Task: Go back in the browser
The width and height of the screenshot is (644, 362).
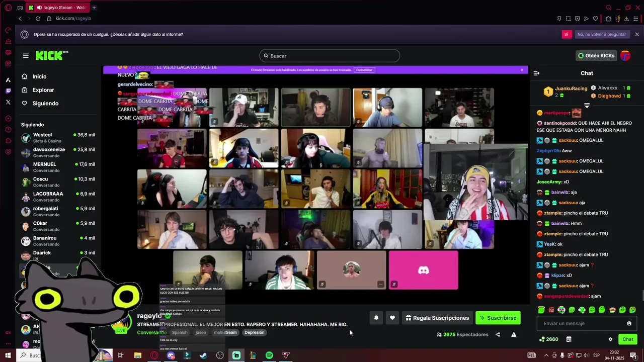Action: 20,19
